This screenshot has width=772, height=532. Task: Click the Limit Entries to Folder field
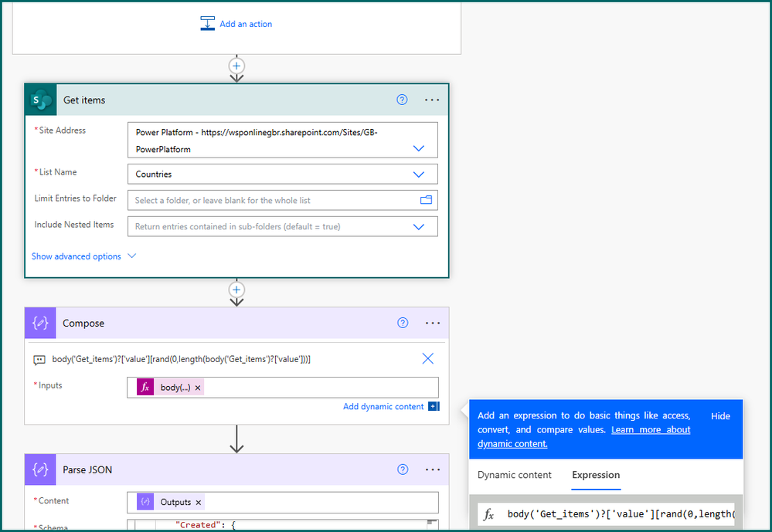coord(283,200)
